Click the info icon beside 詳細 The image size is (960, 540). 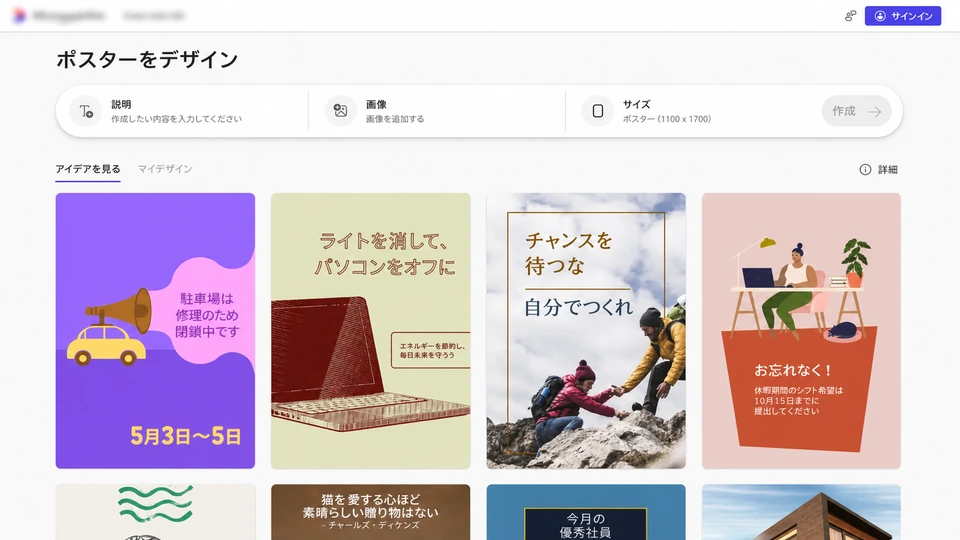tap(865, 170)
